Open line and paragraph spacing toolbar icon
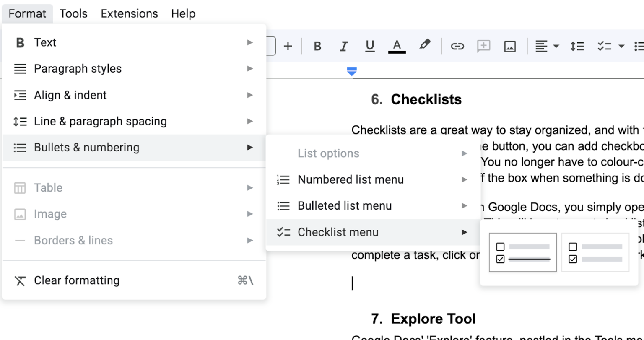Screen dimensions: 644x340 [x=577, y=46]
